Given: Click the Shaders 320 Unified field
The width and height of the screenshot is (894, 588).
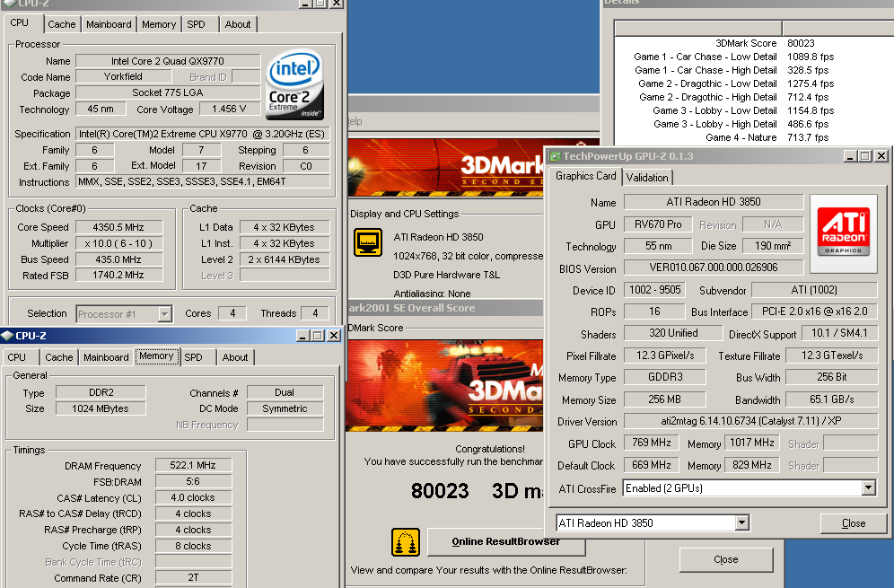Looking at the screenshot, I should (x=673, y=333).
